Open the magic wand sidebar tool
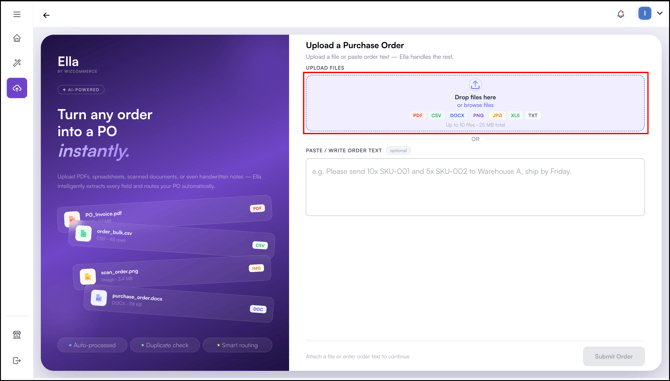Image resolution: width=670 pixels, height=381 pixels. click(x=17, y=63)
